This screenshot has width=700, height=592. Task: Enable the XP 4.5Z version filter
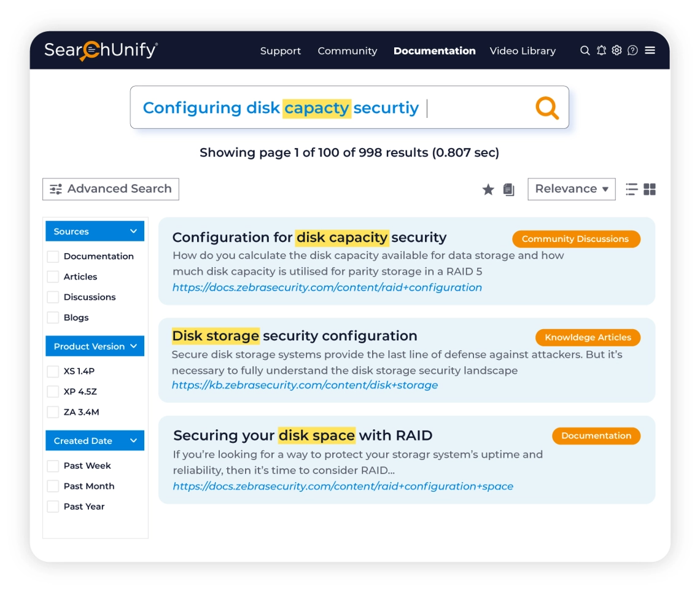point(53,392)
